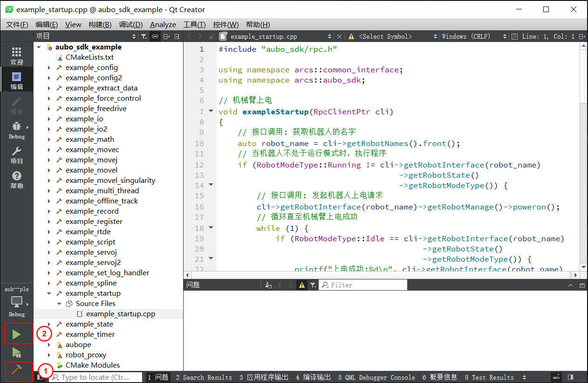Toggle synchronize with editor link icon

click(x=156, y=36)
